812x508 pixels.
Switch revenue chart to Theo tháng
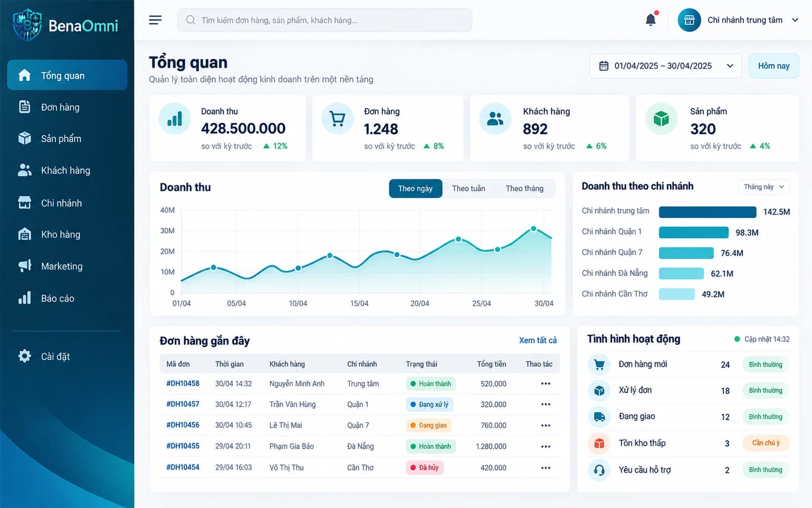524,188
